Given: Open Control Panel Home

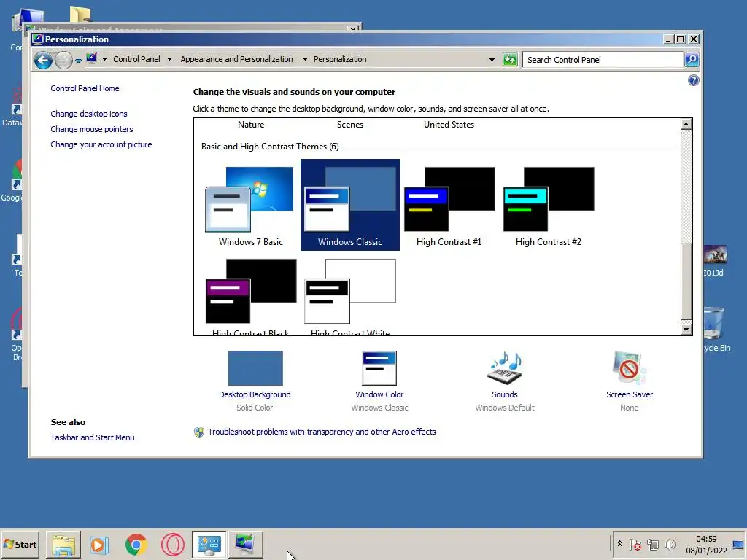Looking at the screenshot, I should click(85, 88).
